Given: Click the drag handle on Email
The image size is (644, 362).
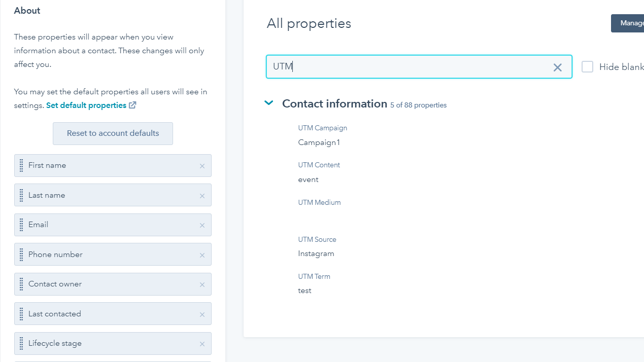Looking at the screenshot, I should coord(21,225).
